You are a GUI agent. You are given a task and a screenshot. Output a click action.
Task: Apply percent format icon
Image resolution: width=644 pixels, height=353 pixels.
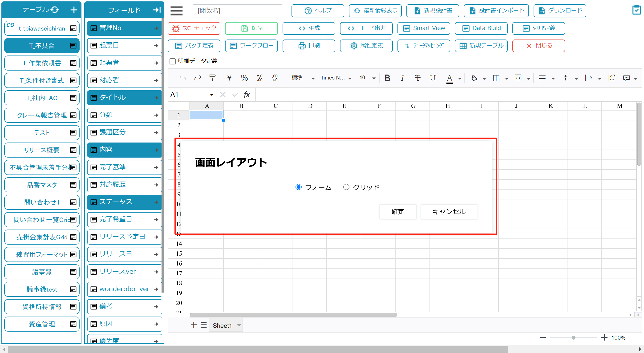[x=244, y=78]
